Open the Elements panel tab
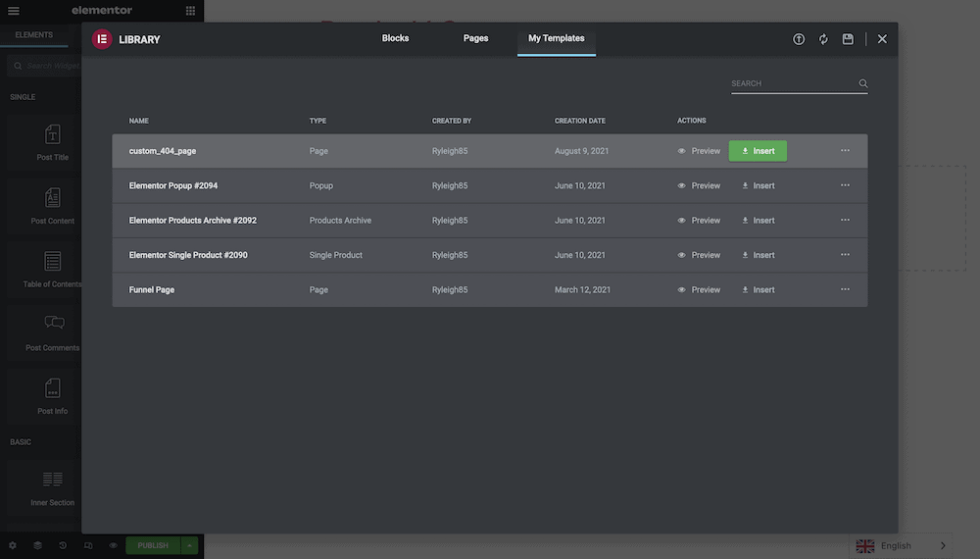The width and height of the screenshot is (980, 559). click(x=33, y=35)
